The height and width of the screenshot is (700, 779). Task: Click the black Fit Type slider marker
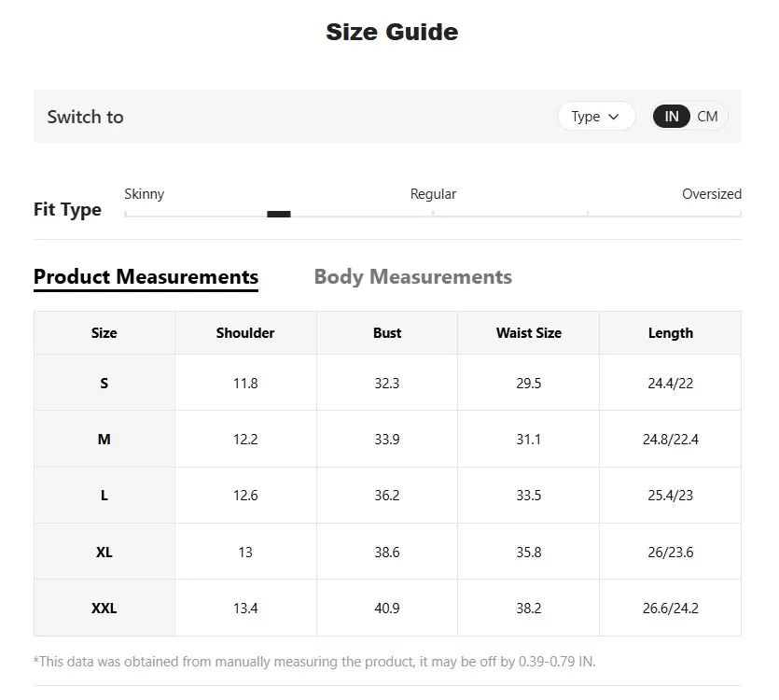coord(279,214)
